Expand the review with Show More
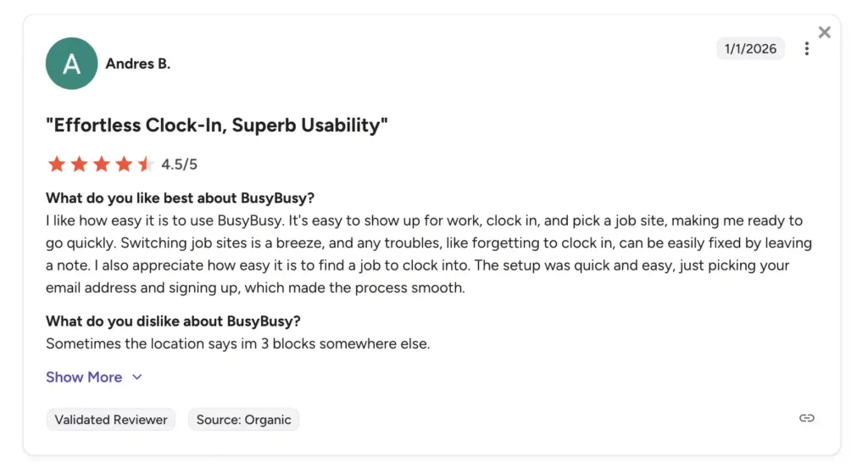 coord(84,377)
